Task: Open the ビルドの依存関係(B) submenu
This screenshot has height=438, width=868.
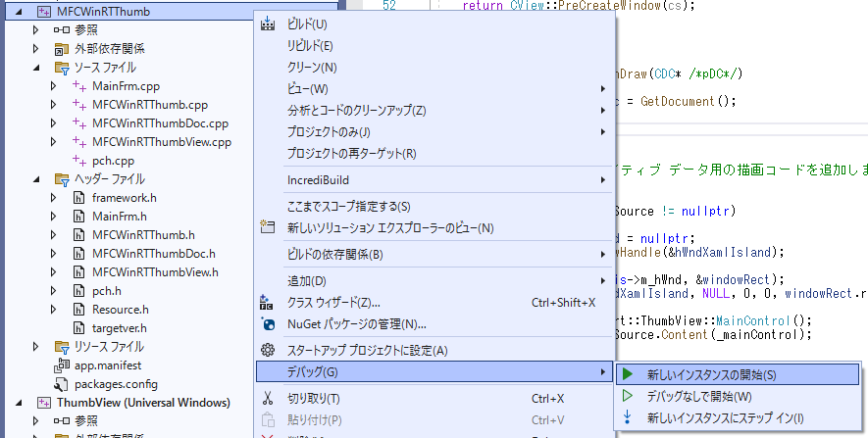Action: click(435, 255)
